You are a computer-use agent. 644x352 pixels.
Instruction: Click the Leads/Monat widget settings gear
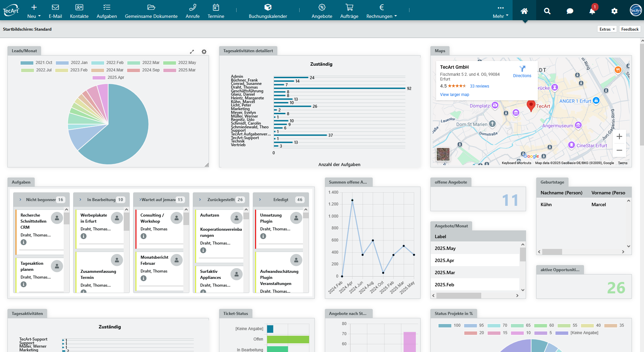(204, 52)
